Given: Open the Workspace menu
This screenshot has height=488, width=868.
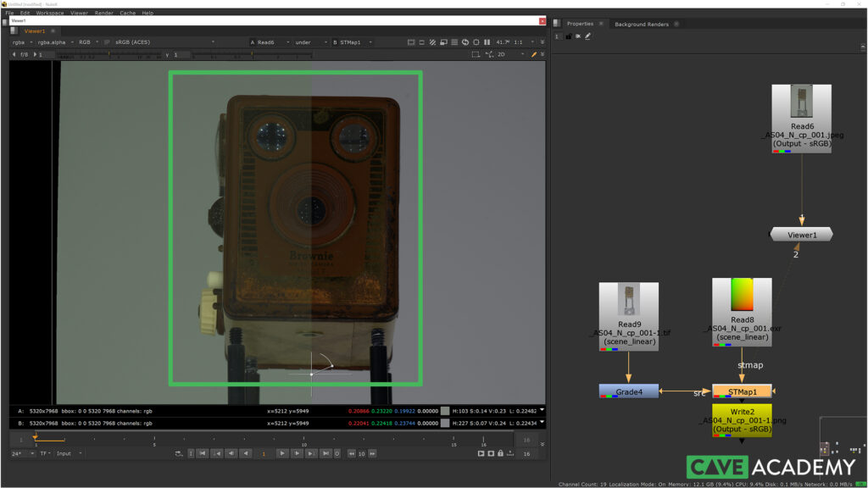Looking at the screenshot, I should point(49,13).
